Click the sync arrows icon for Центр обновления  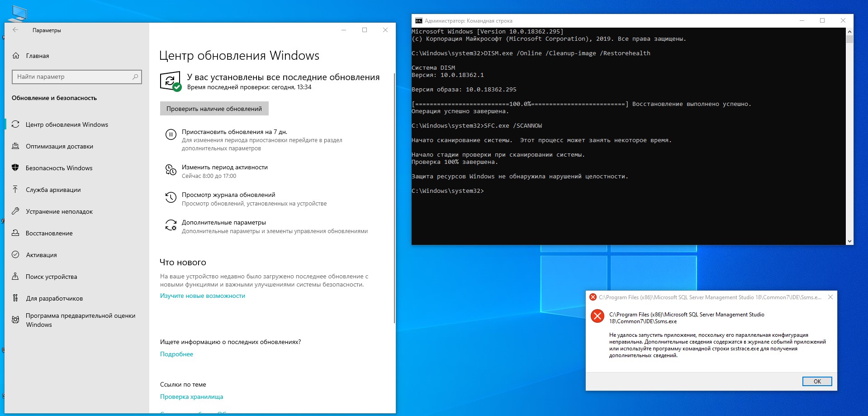click(x=15, y=124)
